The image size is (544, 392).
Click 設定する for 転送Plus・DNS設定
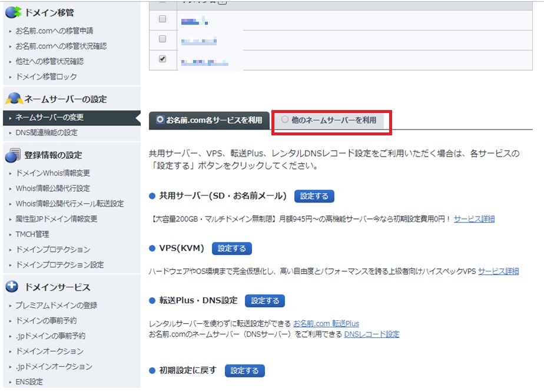[x=265, y=301]
